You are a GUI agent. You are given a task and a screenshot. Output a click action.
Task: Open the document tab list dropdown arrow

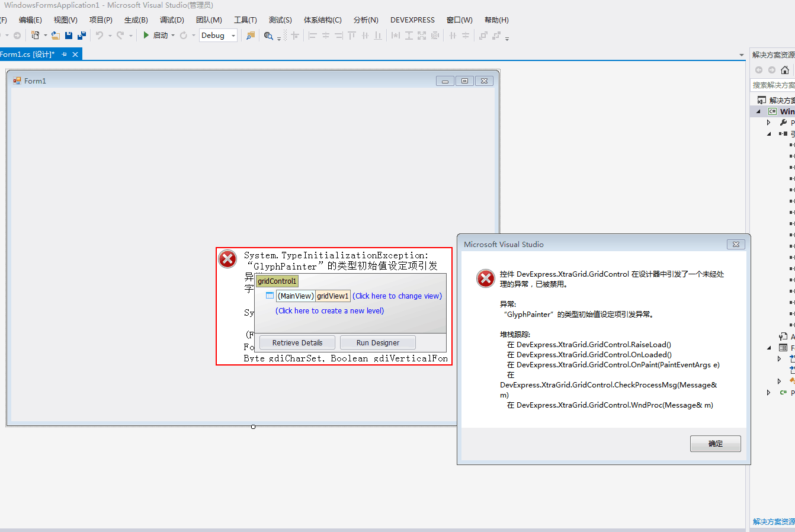point(742,55)
